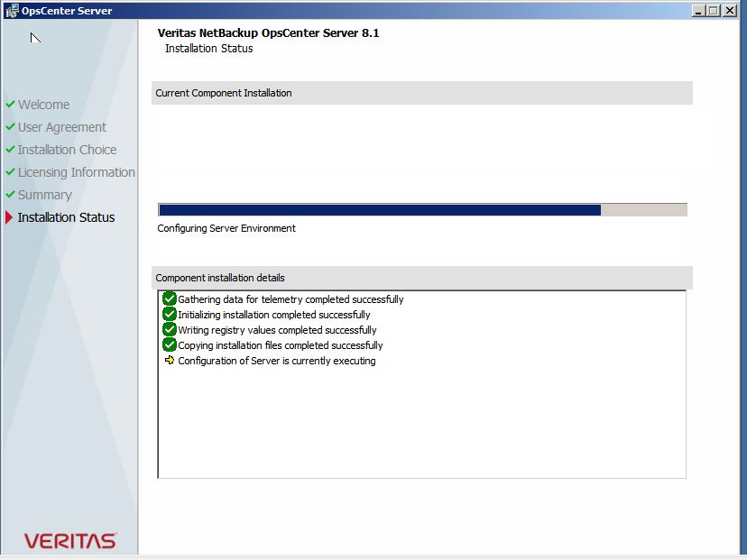Screen dimensions: 747x560
Task: Select the Licensing Information sidebar entry
Action: 76,172
